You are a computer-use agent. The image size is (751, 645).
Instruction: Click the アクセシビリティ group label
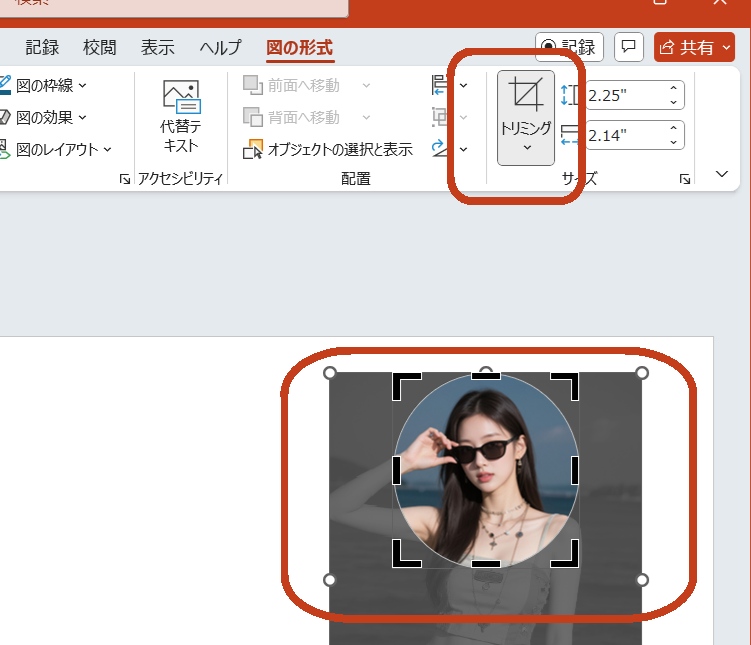coord(181,179)
